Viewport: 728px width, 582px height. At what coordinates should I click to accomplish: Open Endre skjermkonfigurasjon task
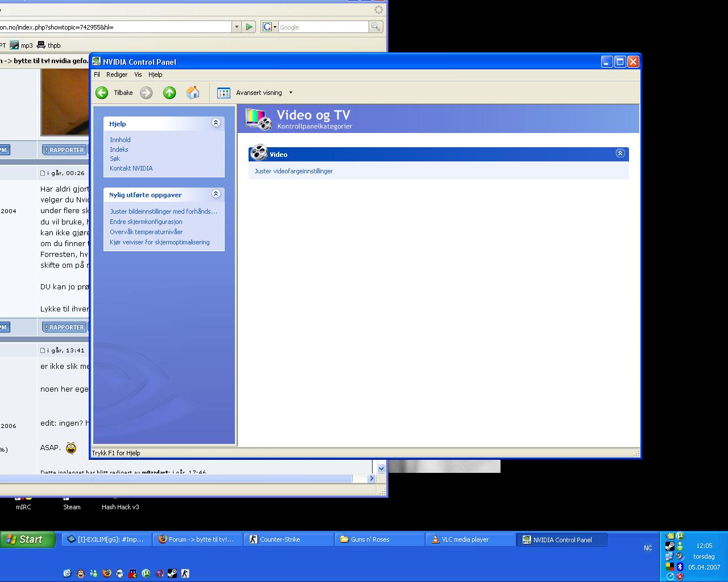pos(146,222)
